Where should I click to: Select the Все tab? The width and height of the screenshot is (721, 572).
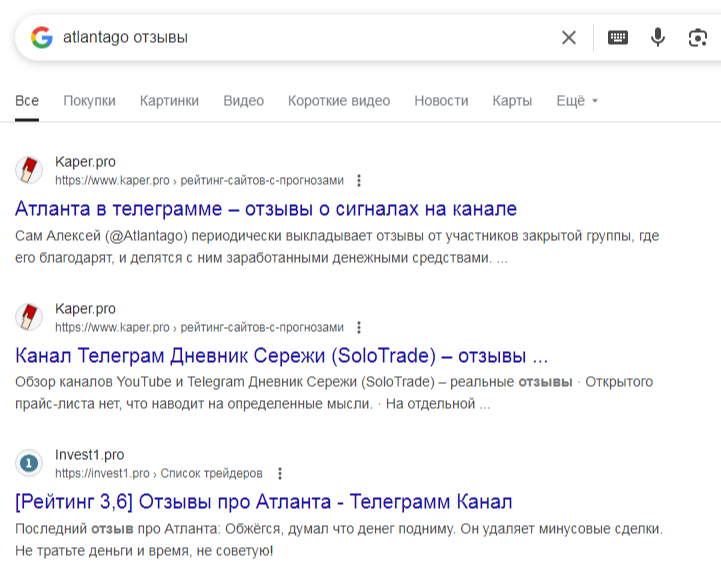[x=27, y=101]
